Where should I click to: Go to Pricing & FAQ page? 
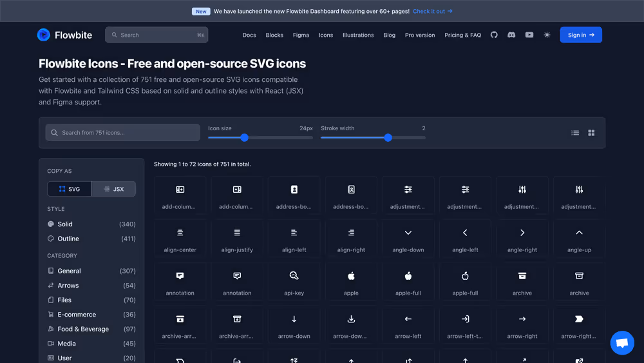coord(462,35)
